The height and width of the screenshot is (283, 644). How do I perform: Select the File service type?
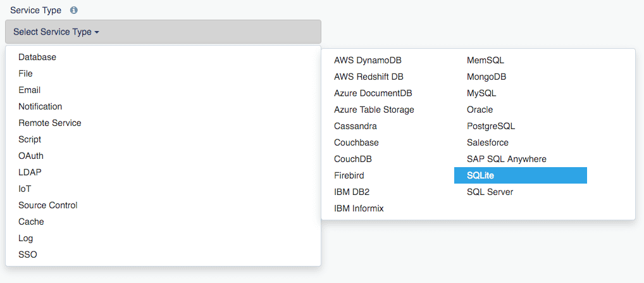(x=25, y=73)
